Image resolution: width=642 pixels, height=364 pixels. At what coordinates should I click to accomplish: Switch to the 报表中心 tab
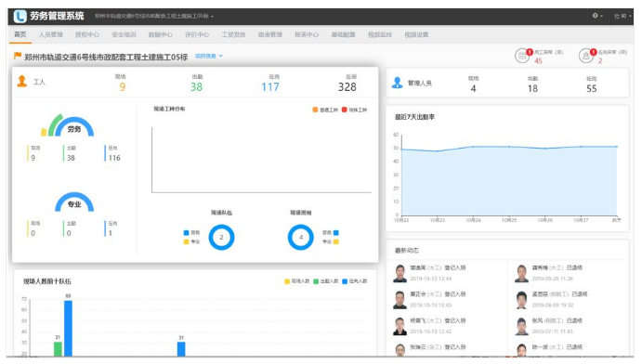point(307,34)
